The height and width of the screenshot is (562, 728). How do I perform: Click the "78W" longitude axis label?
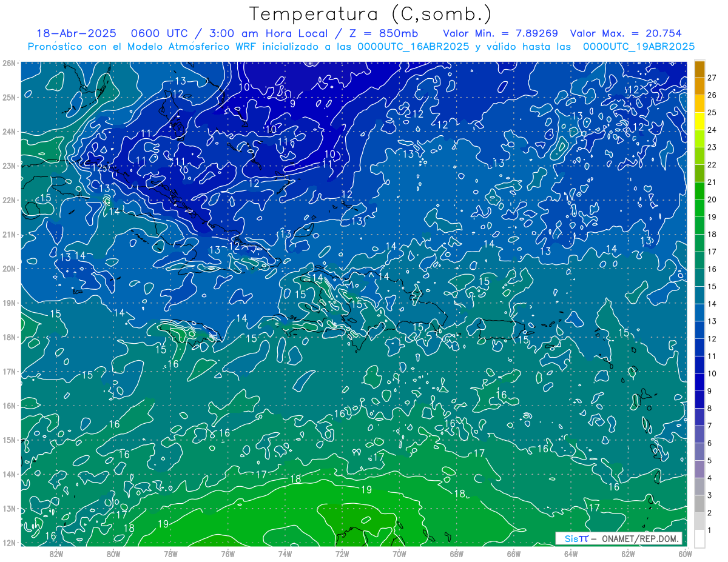click(x=170, y=553)
